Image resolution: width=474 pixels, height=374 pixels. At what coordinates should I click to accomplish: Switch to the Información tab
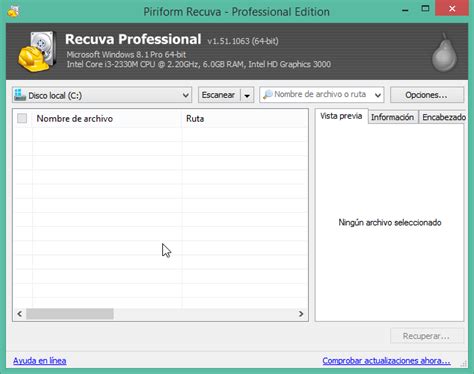pos(392,117)
